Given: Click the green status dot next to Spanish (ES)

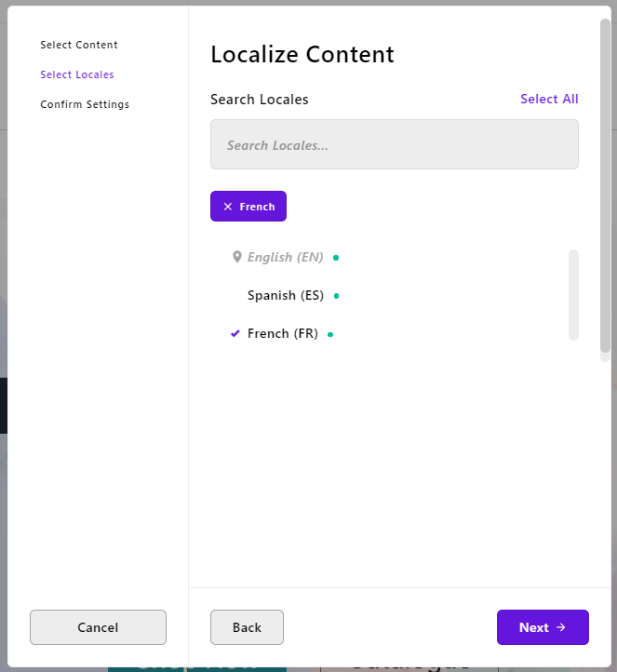Looking at the screenshot, I should click(x=336, y=296).
